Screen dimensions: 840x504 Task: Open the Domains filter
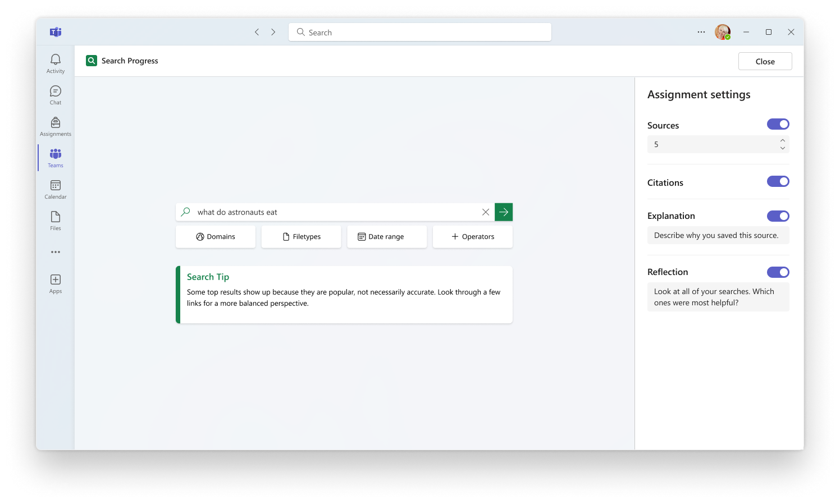point(215,236)
